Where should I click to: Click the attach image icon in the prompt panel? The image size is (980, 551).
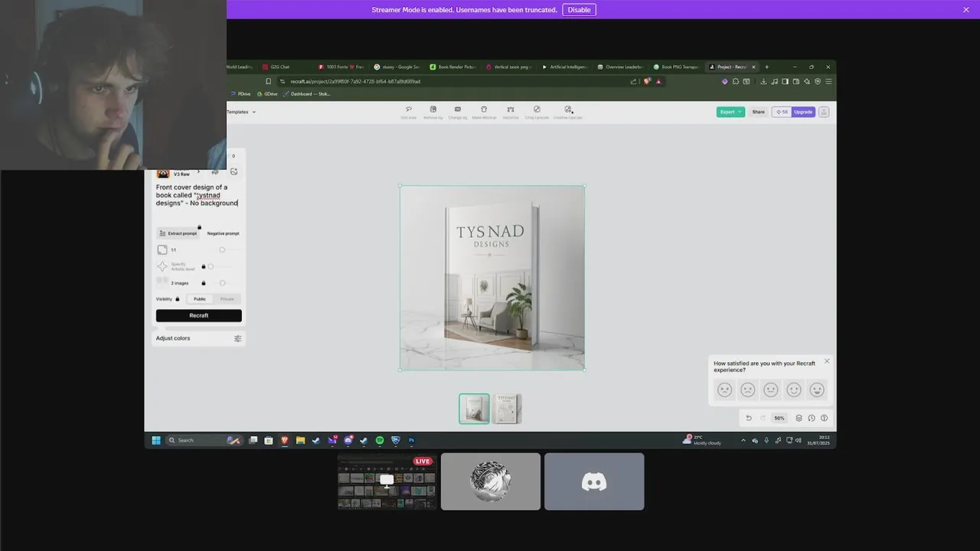click(234, 171)
